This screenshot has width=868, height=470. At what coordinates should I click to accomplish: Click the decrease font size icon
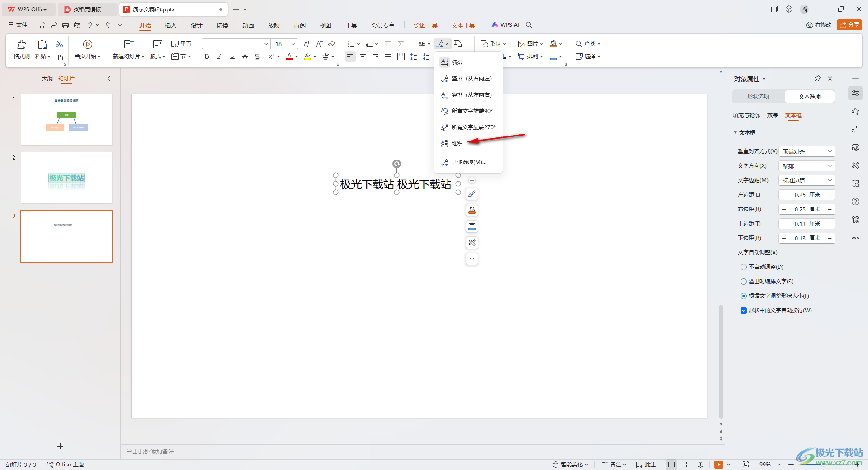pyautogui.click(x=319, y=44)
